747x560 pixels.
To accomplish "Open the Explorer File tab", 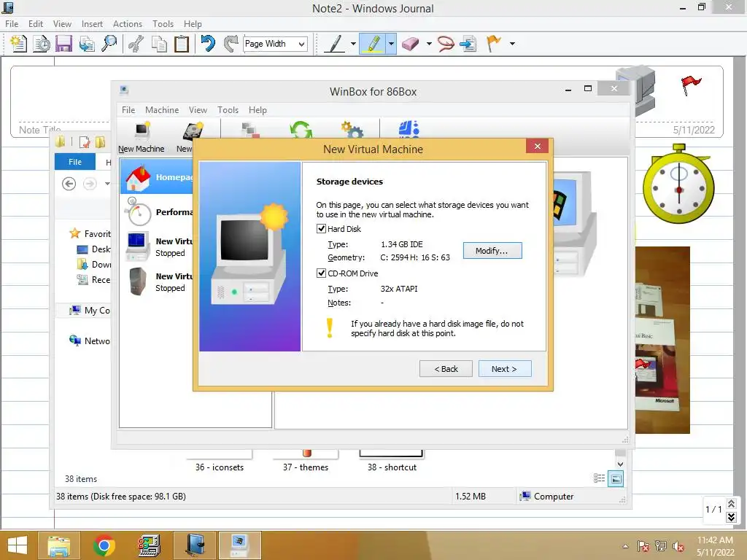I will [x=75, y=162].
